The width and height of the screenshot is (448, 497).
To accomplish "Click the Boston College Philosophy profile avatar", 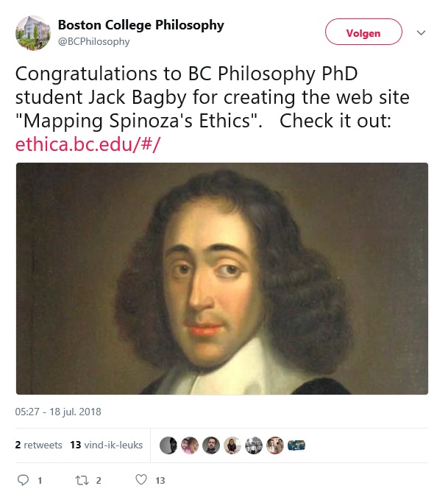I will coord(32,32).
